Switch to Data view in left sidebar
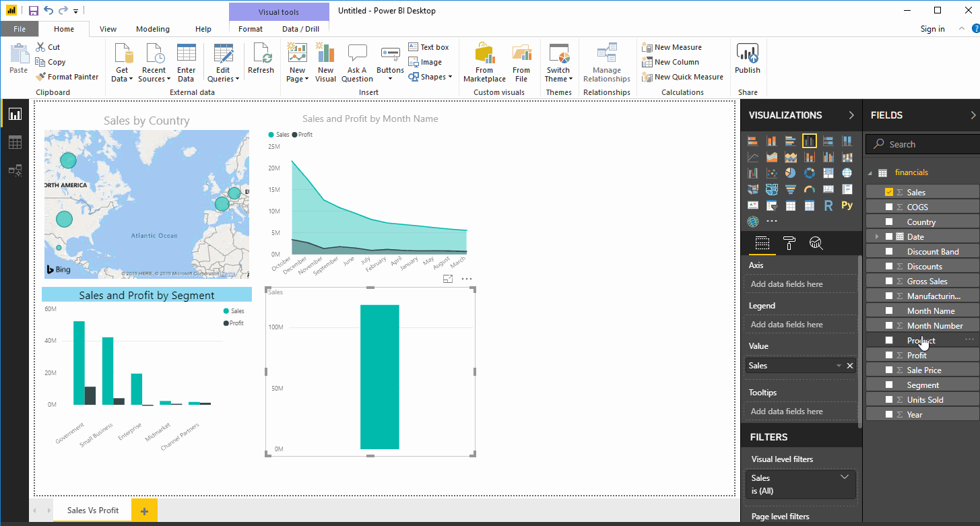 pyautogui.click(x=15, y=142)
